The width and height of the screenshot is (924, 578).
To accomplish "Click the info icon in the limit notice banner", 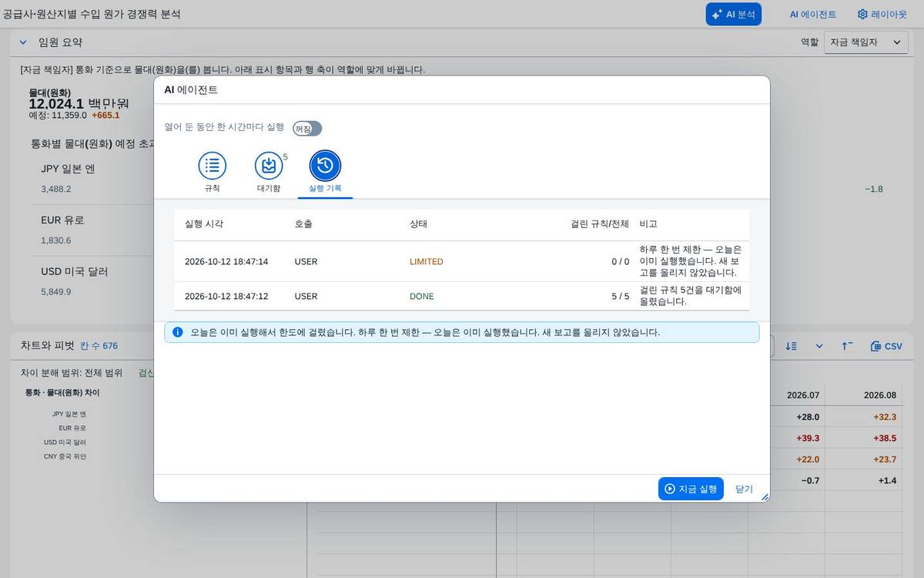I will (178, 332).
